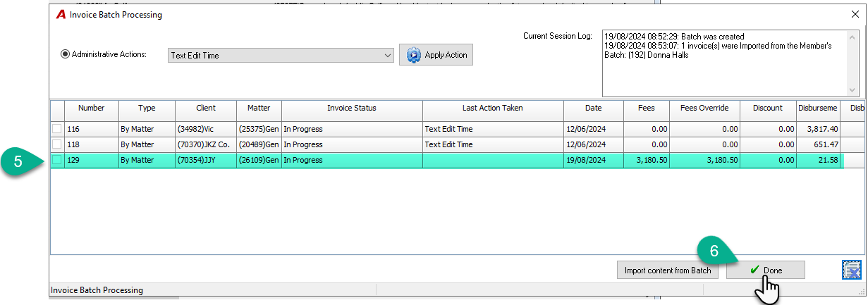
Task: Click the Disburseme column header
Action: [x=818, y=108]
